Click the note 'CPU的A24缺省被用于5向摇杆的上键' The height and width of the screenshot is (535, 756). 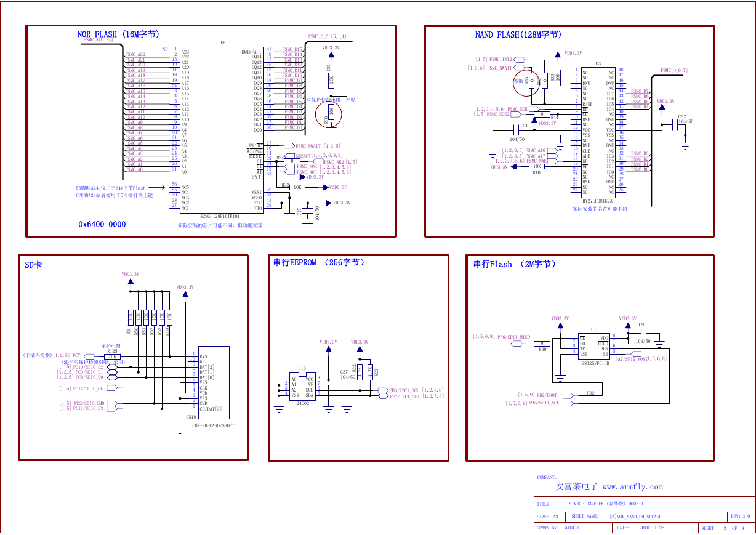point(115,195)
